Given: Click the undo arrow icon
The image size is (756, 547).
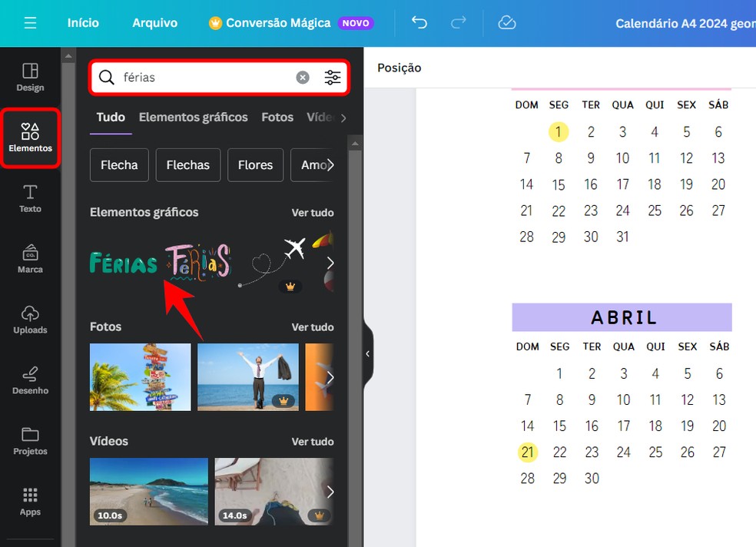Looking at the screenshot, I should tap(419, 23).
